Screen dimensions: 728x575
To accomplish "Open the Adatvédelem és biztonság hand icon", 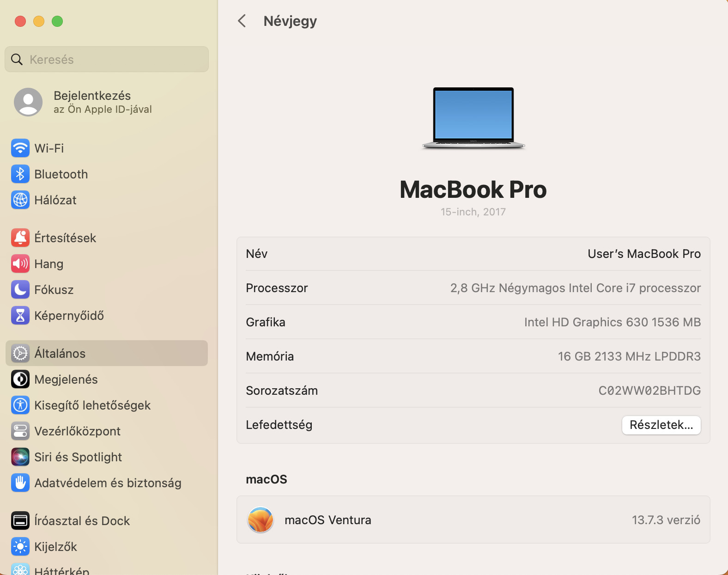I will 20,483.
